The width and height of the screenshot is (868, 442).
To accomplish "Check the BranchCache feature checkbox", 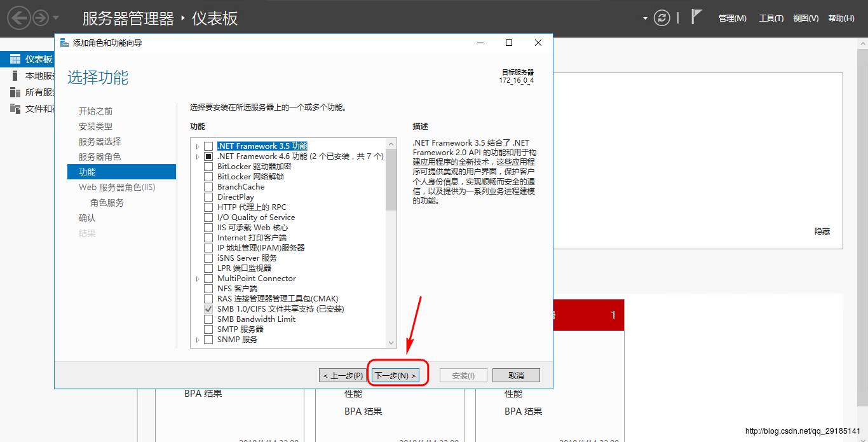I will click(208, 187).
